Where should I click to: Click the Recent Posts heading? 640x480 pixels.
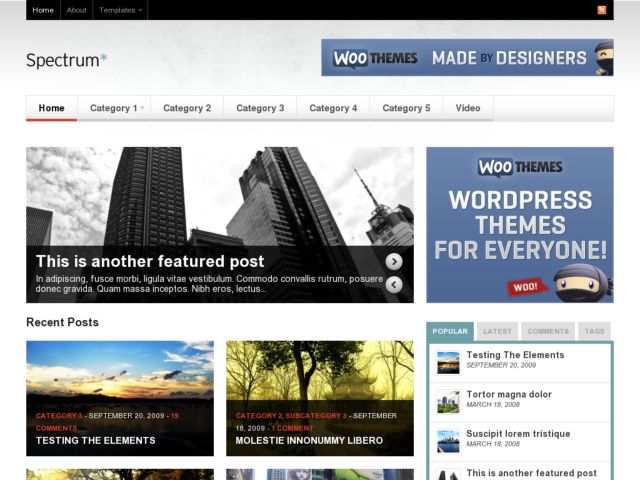point(62,322)
